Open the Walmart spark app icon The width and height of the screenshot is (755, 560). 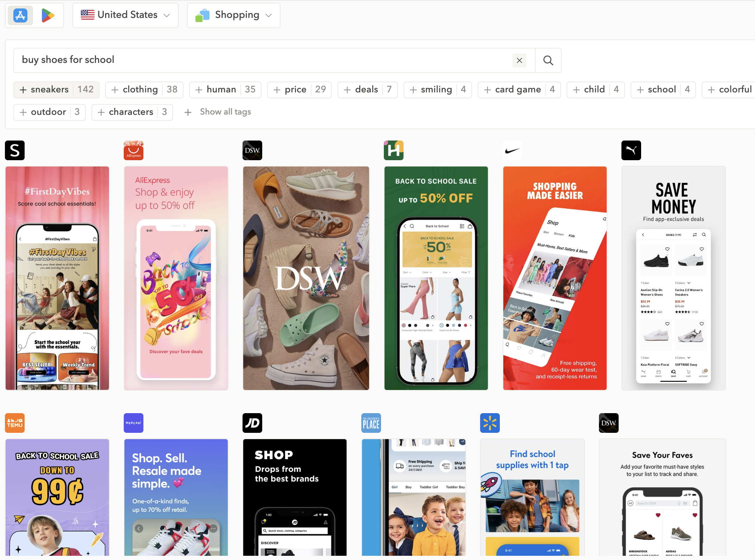490,423
